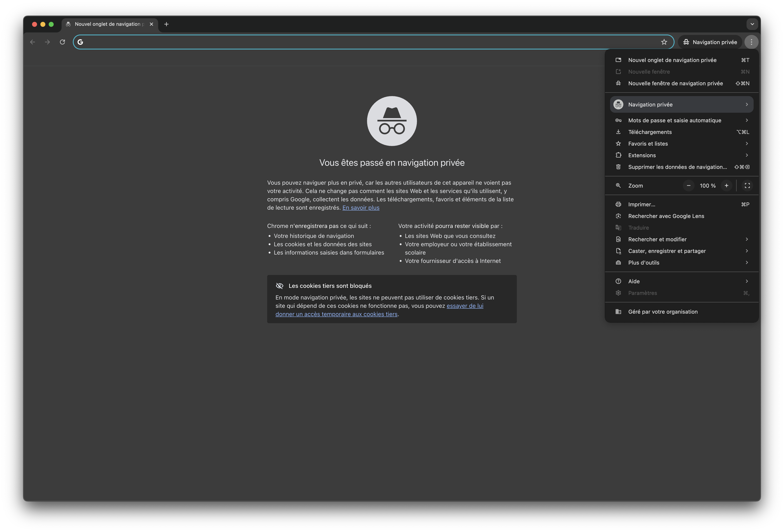
Task: Select Nouvelle fenêtre de navigation privée
Action: tap(675, 83)
